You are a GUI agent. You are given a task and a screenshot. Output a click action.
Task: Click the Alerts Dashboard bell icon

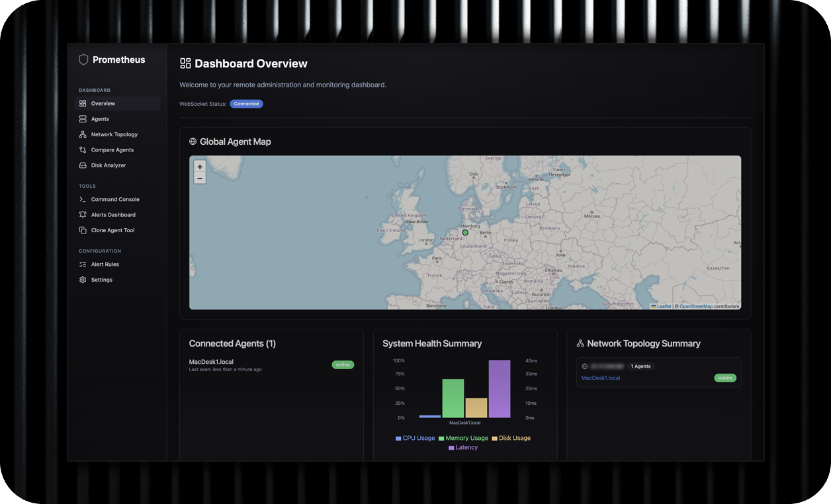pyautogui.click(x=82, y=214)
